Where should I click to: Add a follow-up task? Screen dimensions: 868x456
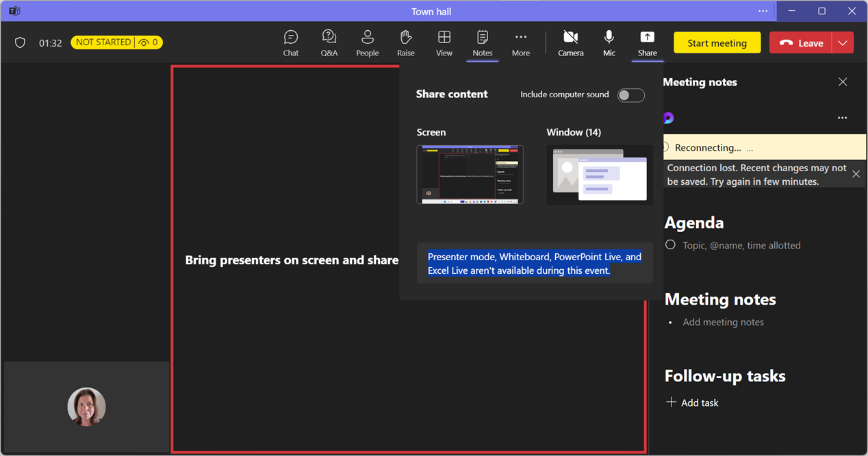pos(692,403)
